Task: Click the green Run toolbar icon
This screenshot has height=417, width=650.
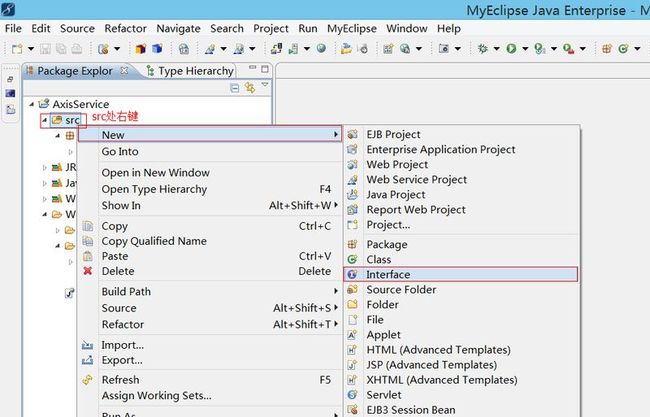Action: tap(511, 48)
